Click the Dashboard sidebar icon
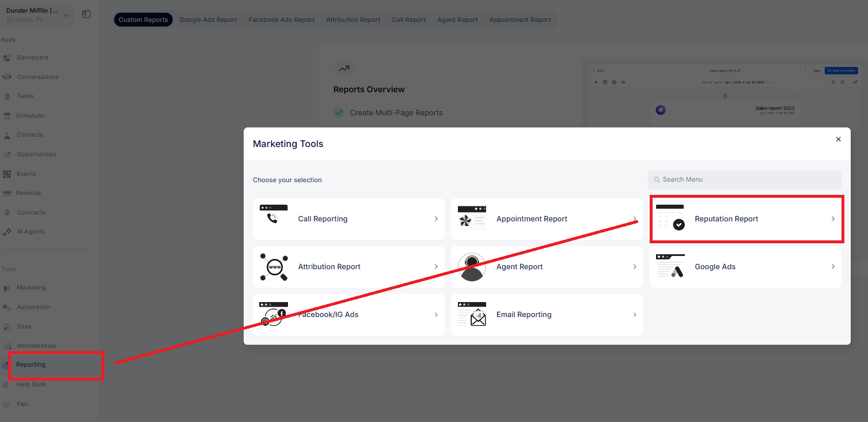The height and width of the screenshot is (422, 868). (x=7, y=58)
